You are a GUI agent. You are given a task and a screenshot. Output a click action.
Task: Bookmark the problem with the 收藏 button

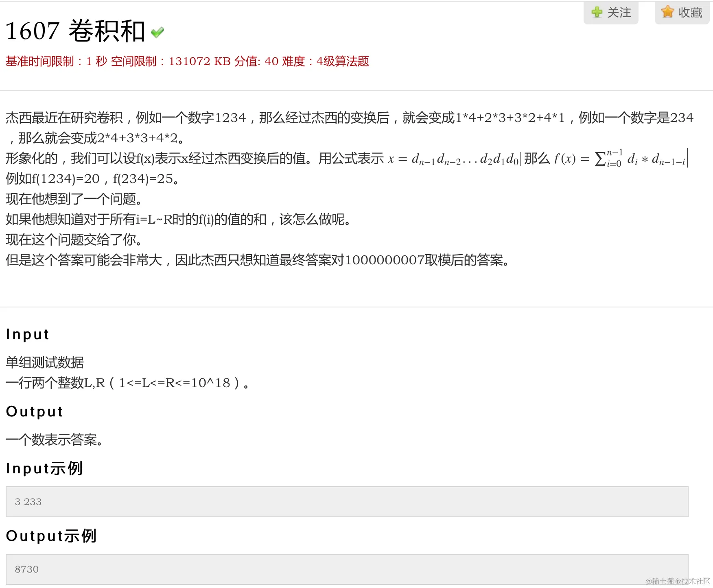point(682,12)
